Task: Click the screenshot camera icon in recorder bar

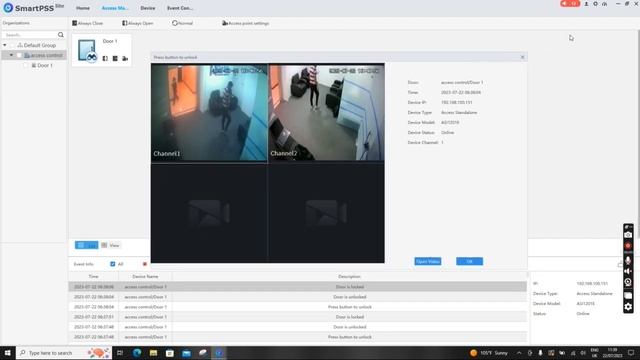Action: pos(628,235)
